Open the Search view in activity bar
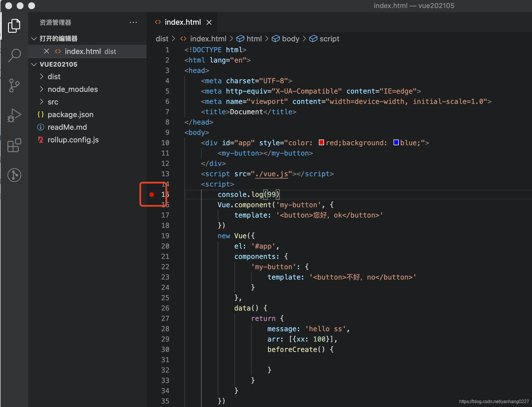Viewport: 532px width, 407px height. point(14,55)
